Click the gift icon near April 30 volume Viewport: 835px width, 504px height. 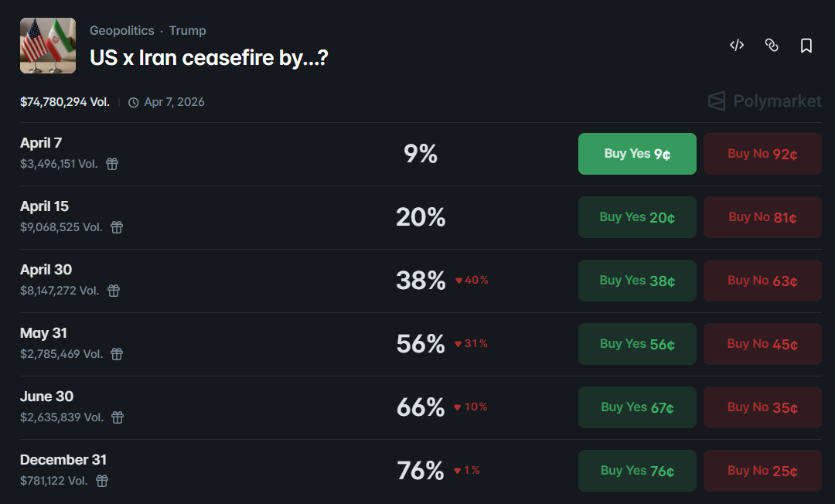[x=113, y=291]
